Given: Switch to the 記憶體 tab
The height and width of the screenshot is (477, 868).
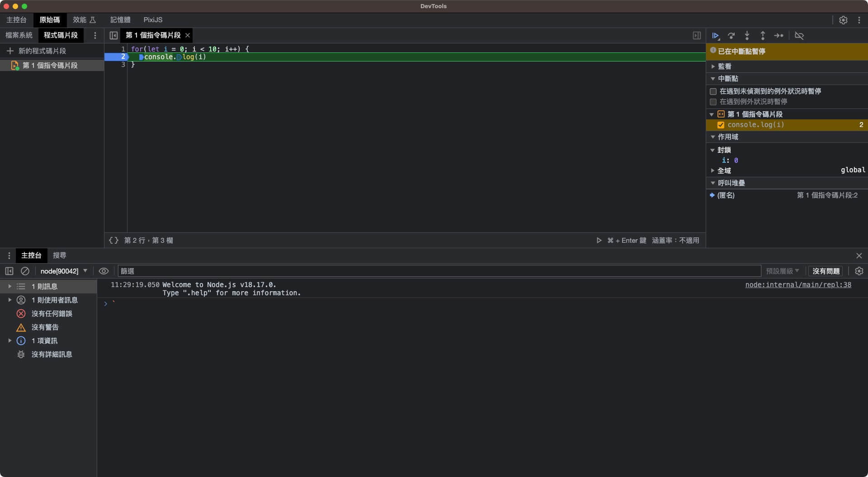Looking at the screenshot, I should 120,20.
